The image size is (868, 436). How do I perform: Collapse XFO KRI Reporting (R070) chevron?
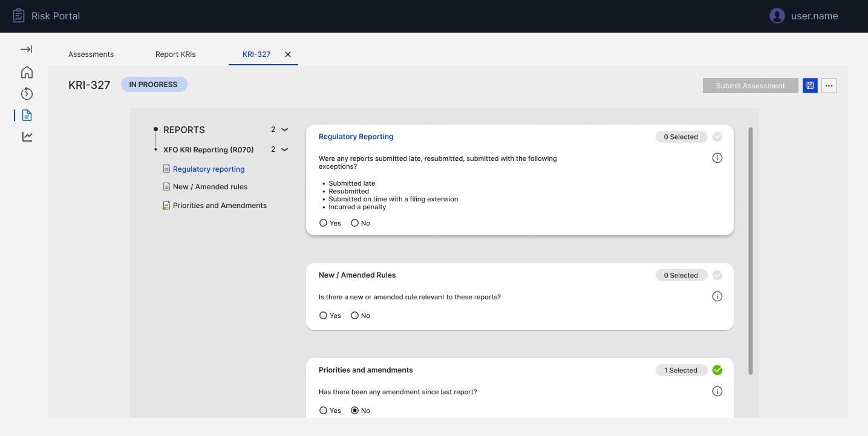pyautogui.click(x=285, y=149)
